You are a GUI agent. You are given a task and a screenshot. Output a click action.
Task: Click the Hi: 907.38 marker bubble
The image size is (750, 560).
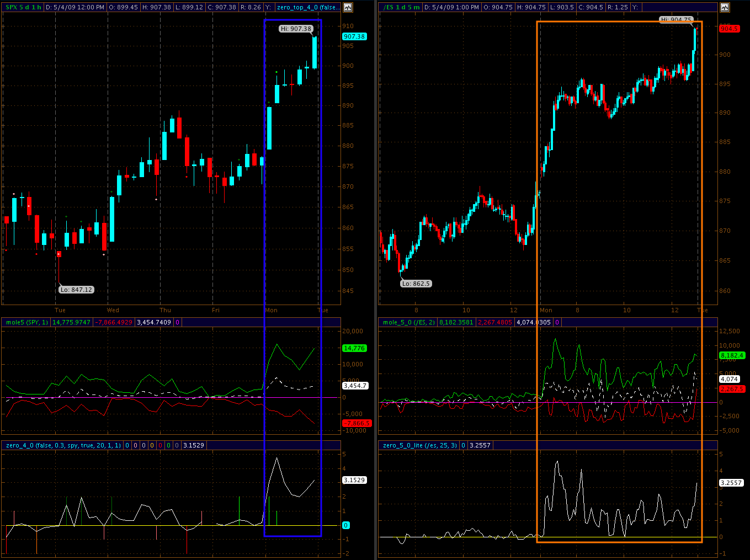tap(296, 29)
